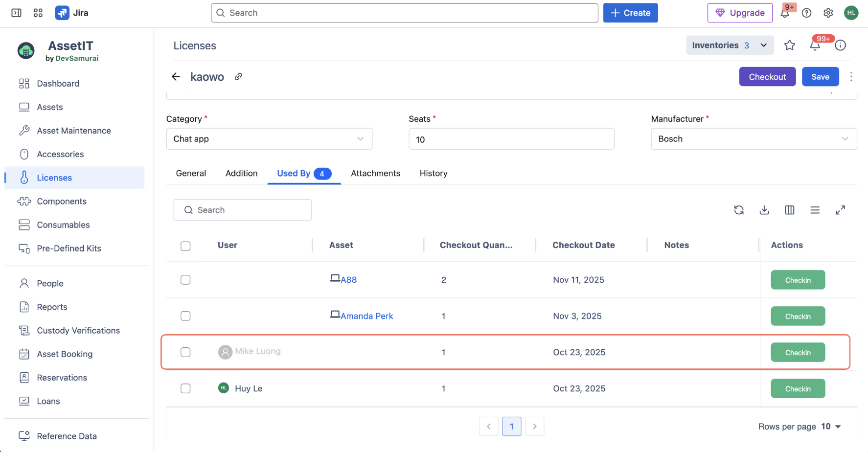Open the History tab
The height and width of the screenshot is (452, 868).
433,173
